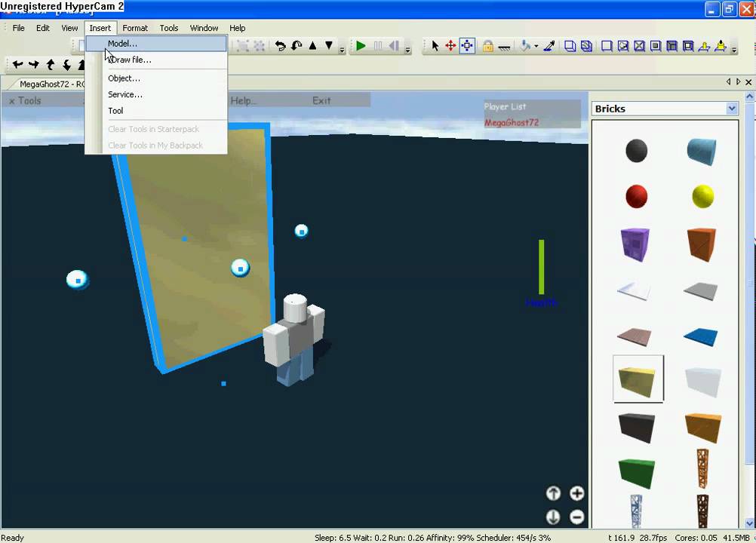Screen dimensions: 756x543
Task: Pick the green block brick
Action: (637, 473)
